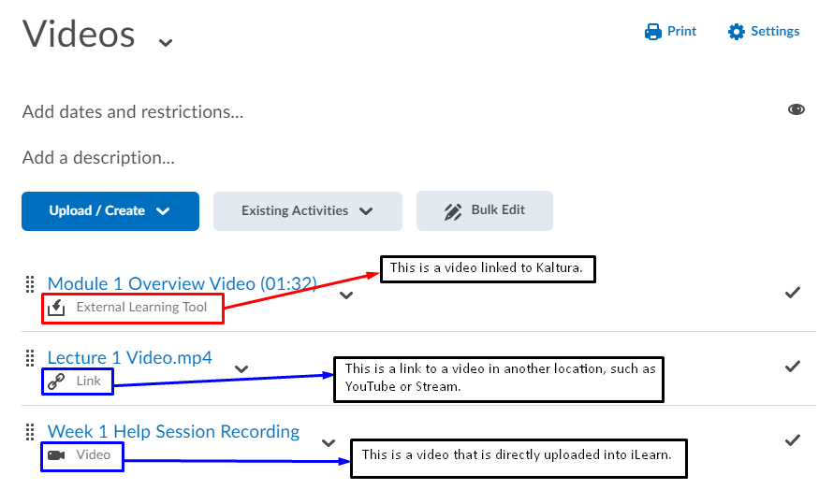Toggle module visibility eye icon

[x=796, y=109]
